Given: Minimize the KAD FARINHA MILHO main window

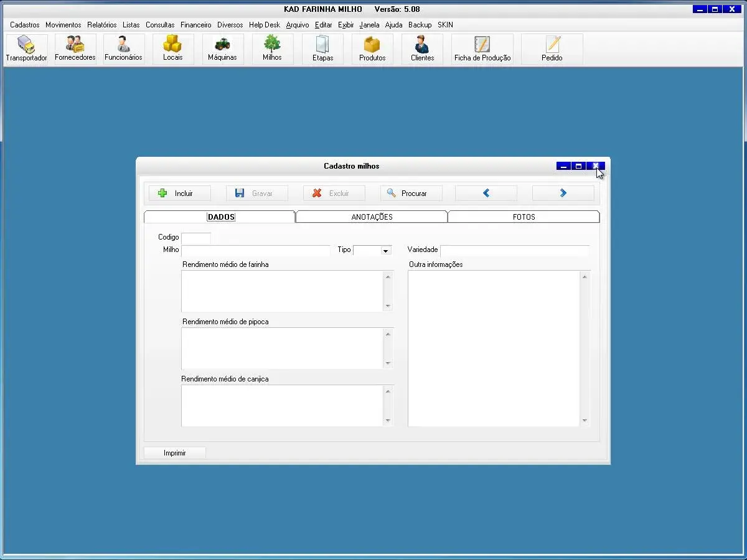Looking at the screenshot, I should (x=700, y=9).
